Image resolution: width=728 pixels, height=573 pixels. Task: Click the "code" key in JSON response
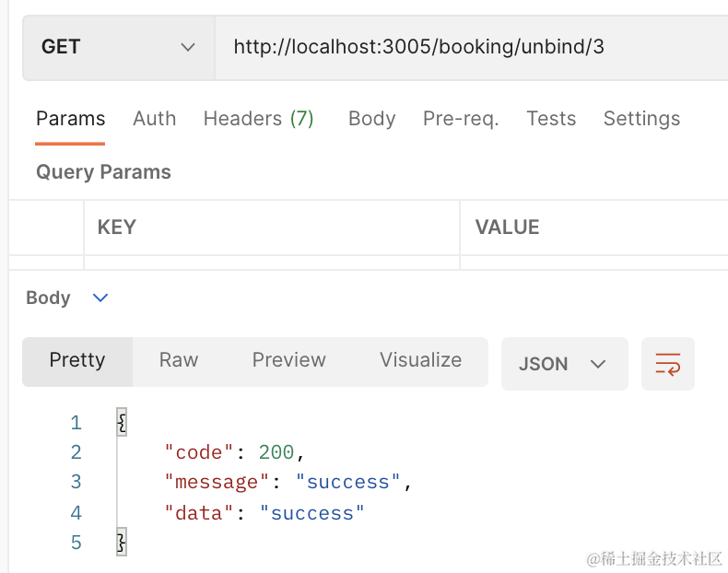(194, 452)
